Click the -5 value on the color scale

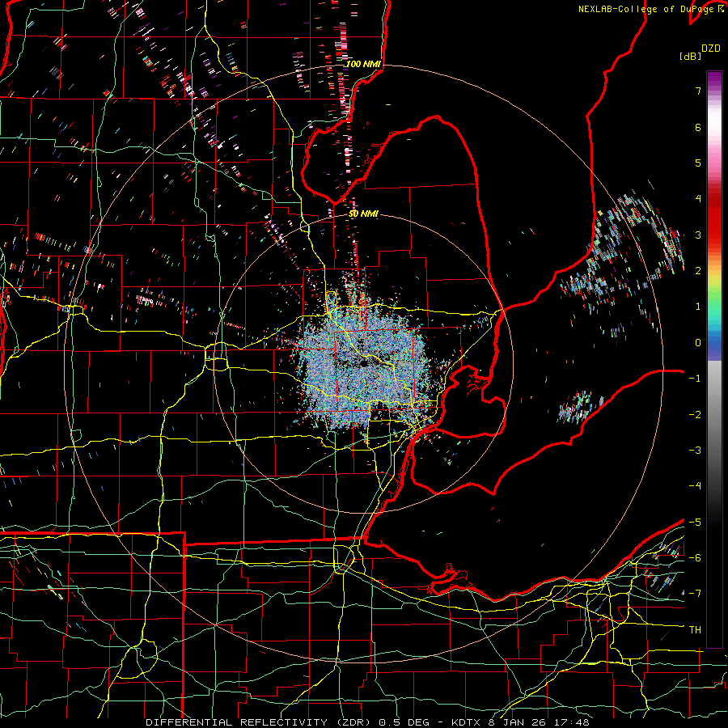pos(695,523)
